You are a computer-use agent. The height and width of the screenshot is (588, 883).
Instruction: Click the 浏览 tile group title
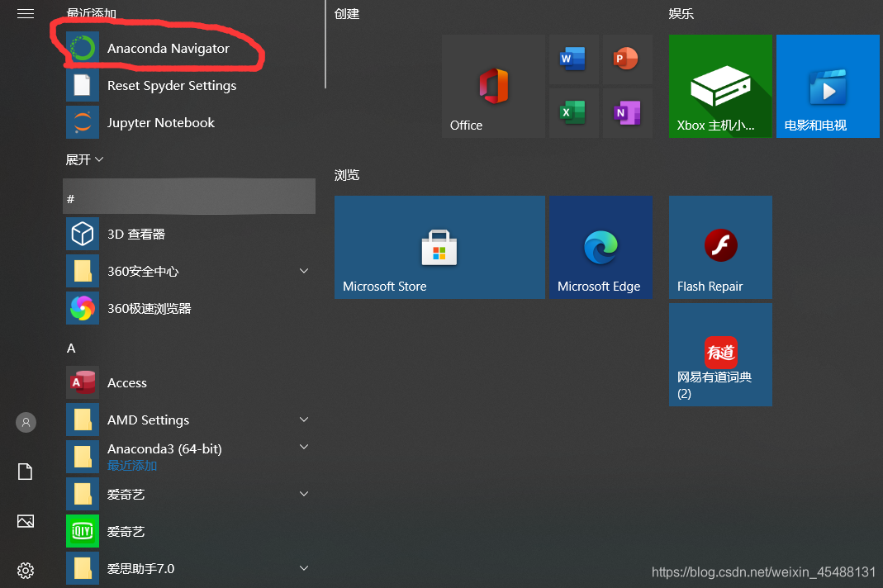pos(347,175)
